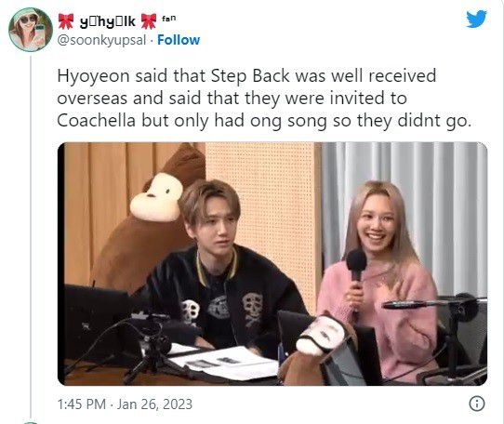Click the papers on the studio desk
Viewport: 504px width, 424px height.
coord(225,362)
